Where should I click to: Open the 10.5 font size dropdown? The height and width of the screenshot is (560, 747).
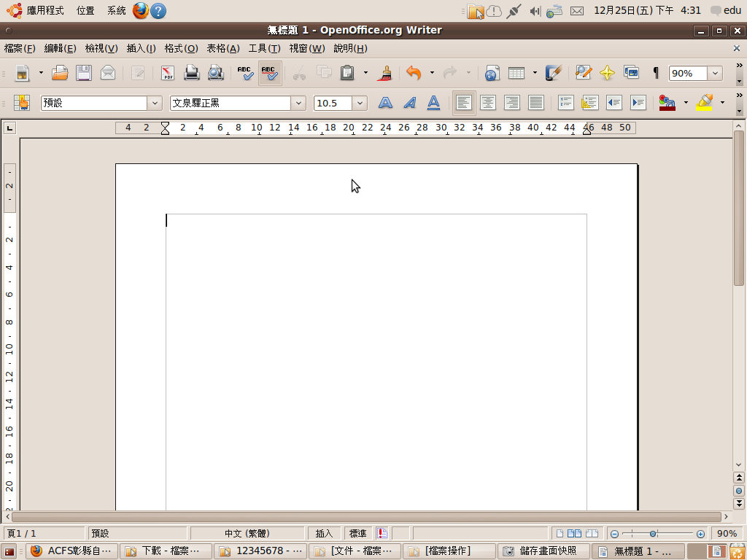click(360, 103)
